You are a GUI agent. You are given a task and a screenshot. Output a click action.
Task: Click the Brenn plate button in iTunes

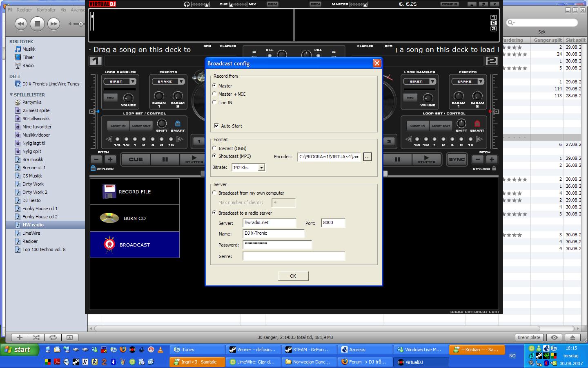tap(529, 337)
